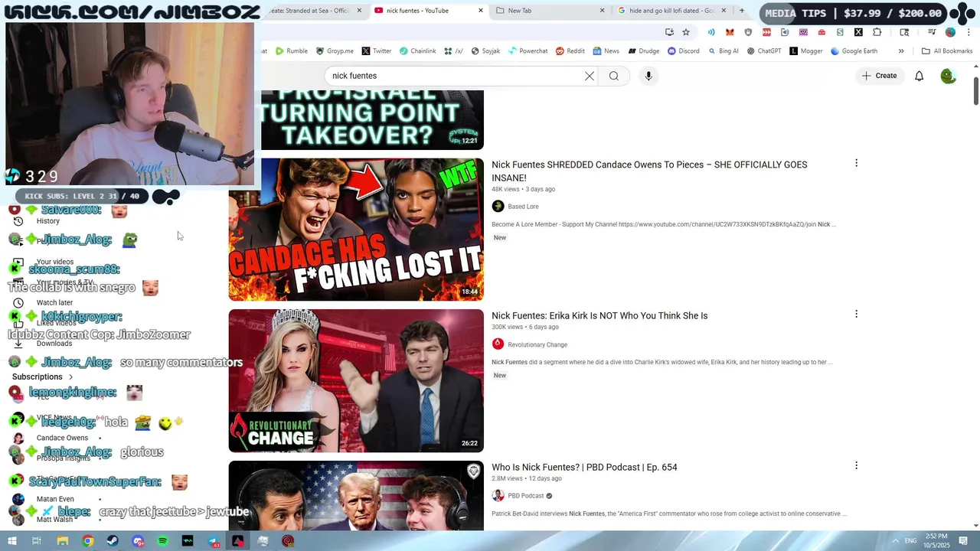Open the MetaMask fox extension
980x551 pixels.
tap(730, 32)
